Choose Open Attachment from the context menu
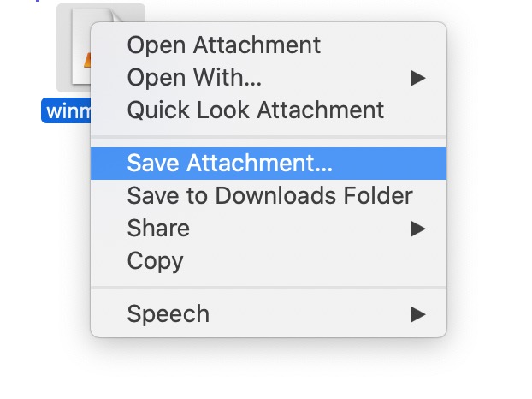 click(223, 45)
